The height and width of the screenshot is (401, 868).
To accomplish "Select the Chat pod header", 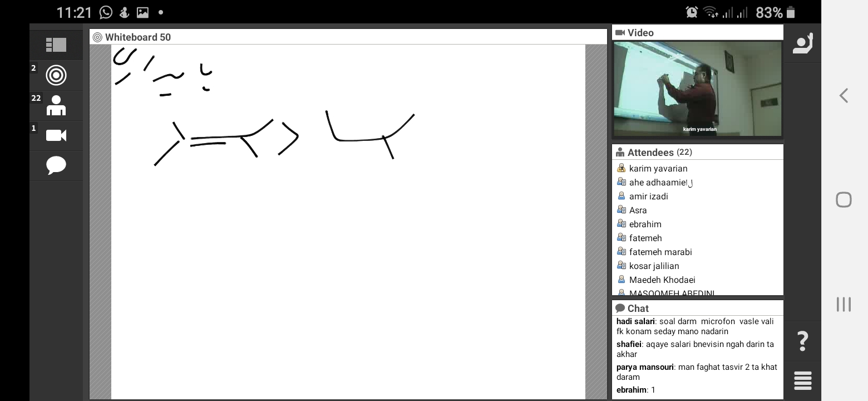I will (x=638, y=309).
